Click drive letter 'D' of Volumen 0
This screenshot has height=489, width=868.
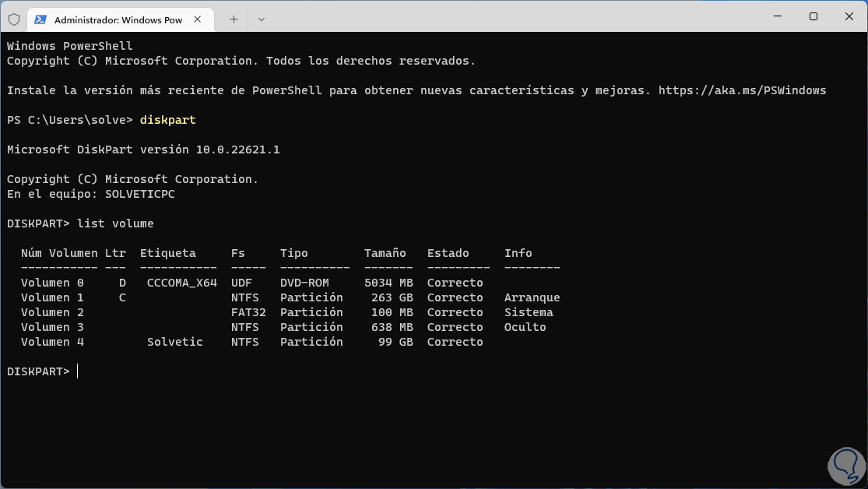[x=122, y=283]
